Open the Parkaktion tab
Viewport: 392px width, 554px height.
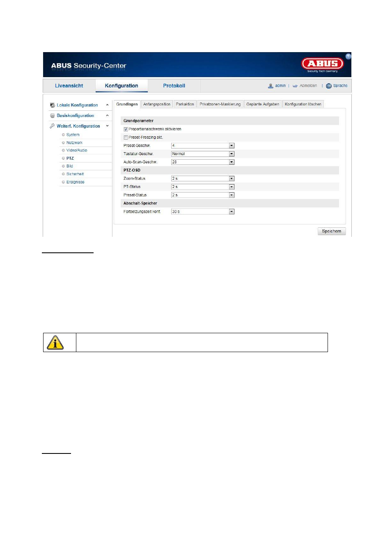pos(185,104)
